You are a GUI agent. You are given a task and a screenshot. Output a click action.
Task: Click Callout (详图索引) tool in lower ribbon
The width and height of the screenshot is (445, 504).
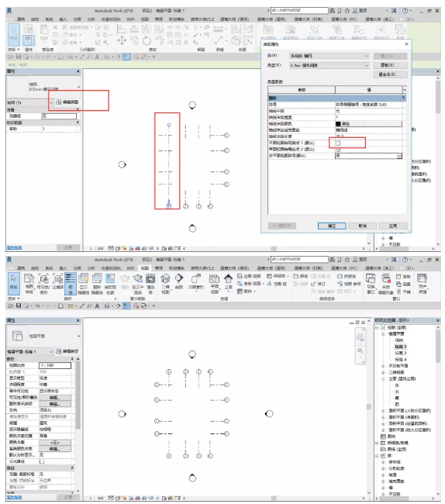click(196, 282)
